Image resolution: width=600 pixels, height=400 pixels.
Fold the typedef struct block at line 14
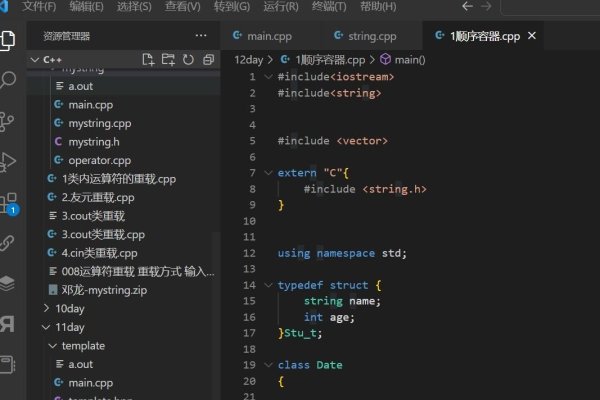click(x=268, y=285)
